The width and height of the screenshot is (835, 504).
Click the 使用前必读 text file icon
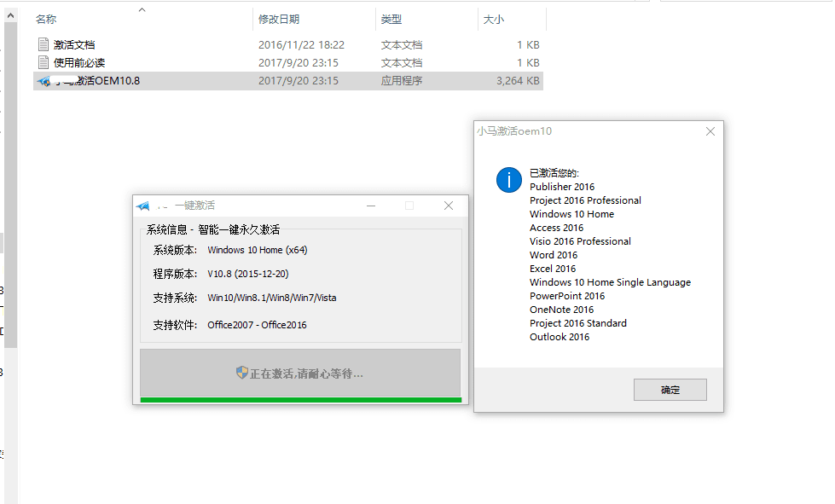(x=43, y=62)
